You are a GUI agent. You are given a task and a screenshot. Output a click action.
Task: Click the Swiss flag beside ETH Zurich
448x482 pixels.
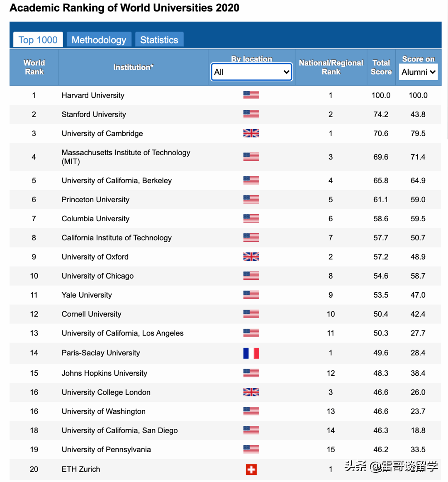(251, 470)
